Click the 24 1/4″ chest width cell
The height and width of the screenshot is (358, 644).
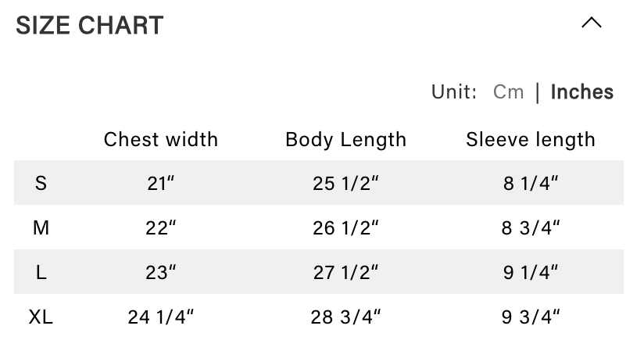click(x=161, y=317)
